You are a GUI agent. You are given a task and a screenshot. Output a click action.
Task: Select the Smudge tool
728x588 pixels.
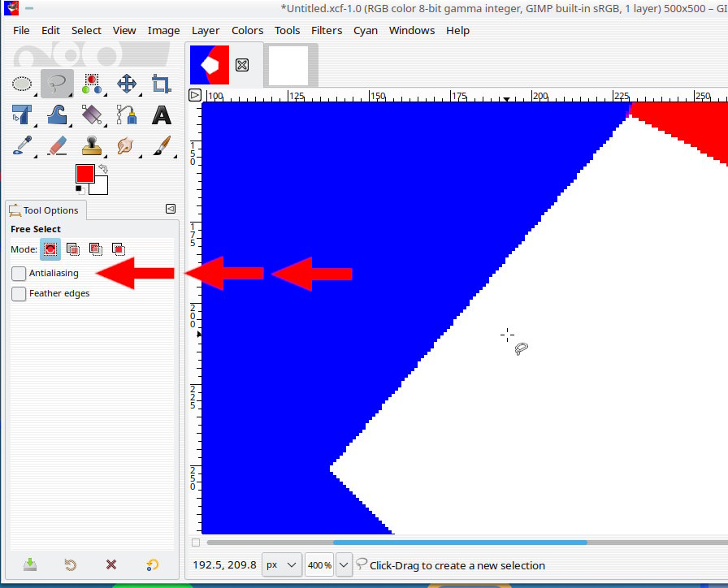(126, 145)
